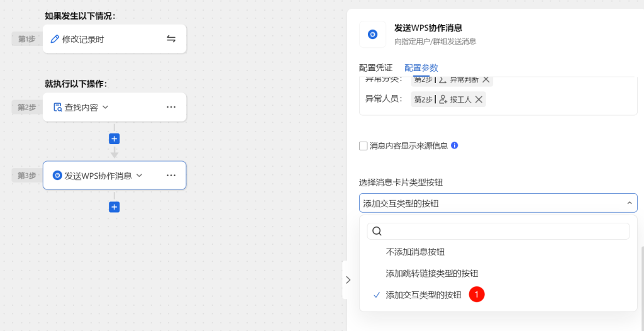Add a step below 发送WPS协作消息 with plus button
Screen dimensions: 644x331
(x=114, y=207)
